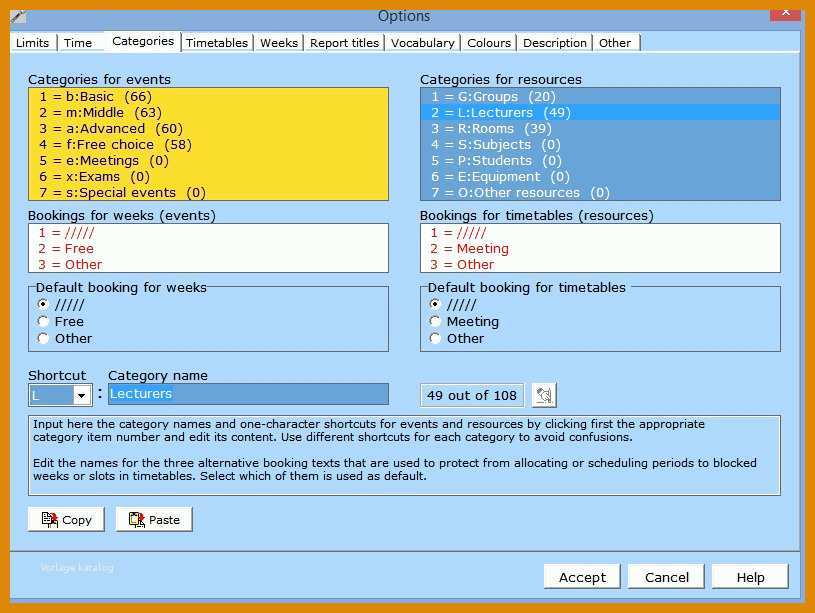Open the Colours tab
Screen dimensions: 815x613
point(489,43)
